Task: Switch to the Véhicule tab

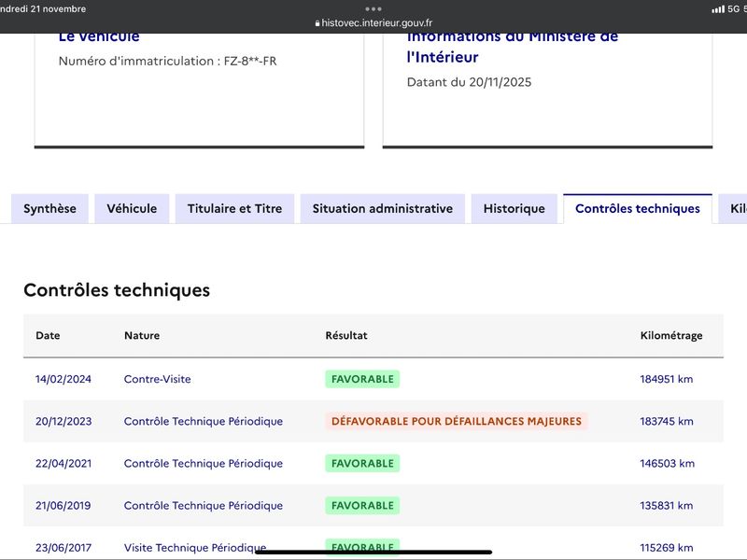Action: click(132, 209)
